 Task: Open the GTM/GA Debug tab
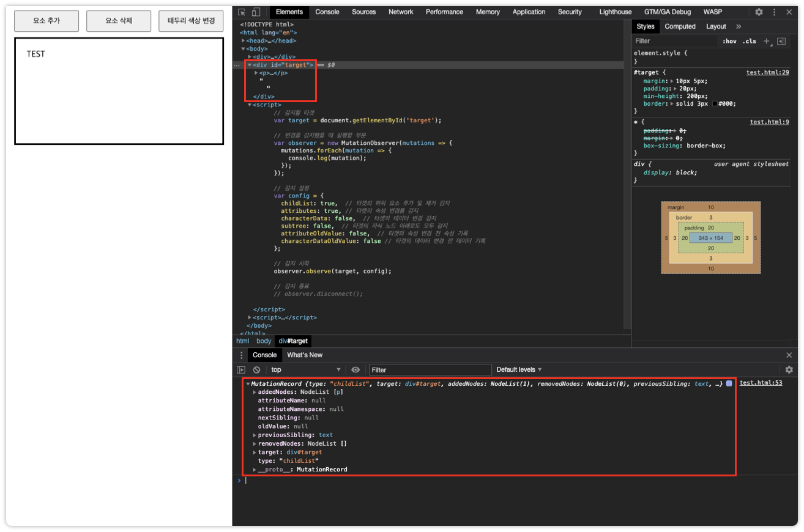pos(668,12)
